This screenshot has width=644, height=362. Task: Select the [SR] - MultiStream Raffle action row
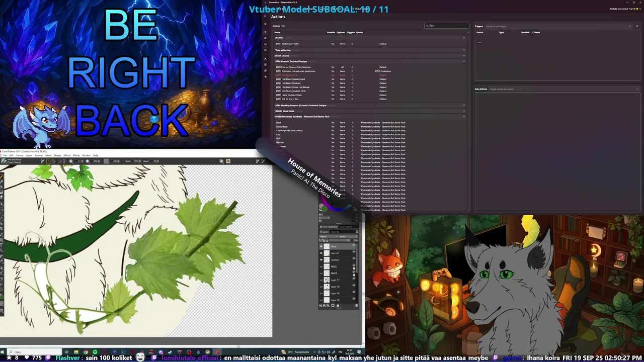[370, 44]
